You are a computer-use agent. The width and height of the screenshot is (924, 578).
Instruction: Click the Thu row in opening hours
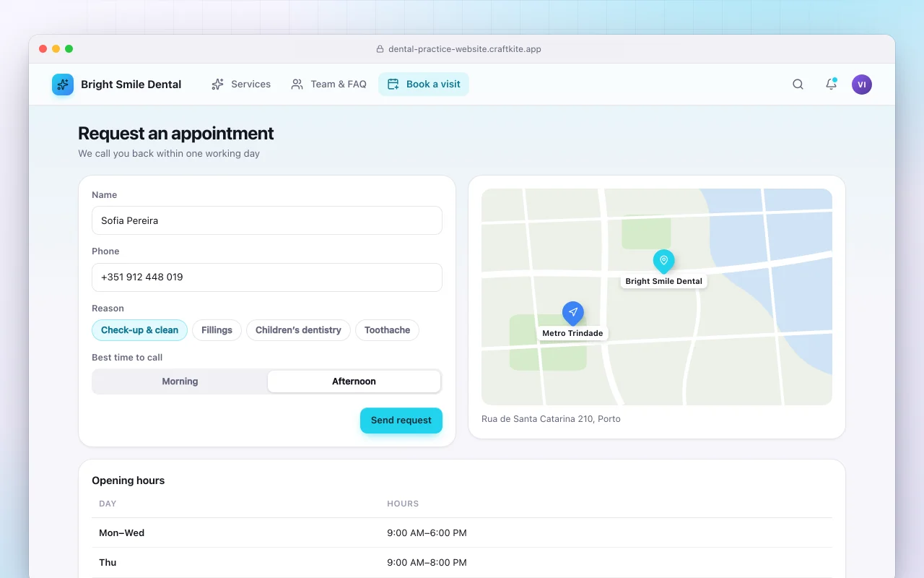[462, 563]
